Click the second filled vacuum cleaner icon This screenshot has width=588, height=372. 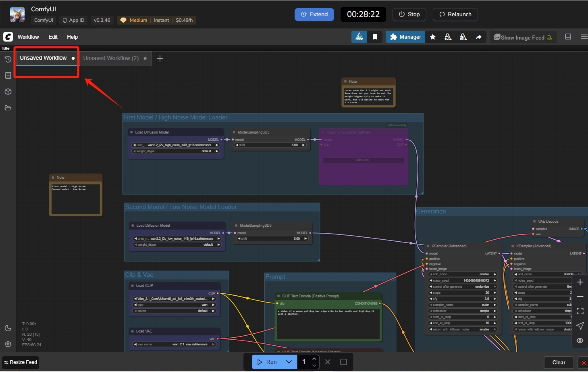(x=463, y=37)
